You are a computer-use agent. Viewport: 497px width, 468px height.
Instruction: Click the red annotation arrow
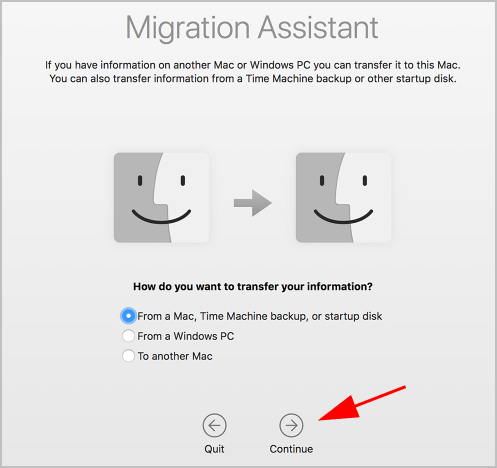(362, 404)
